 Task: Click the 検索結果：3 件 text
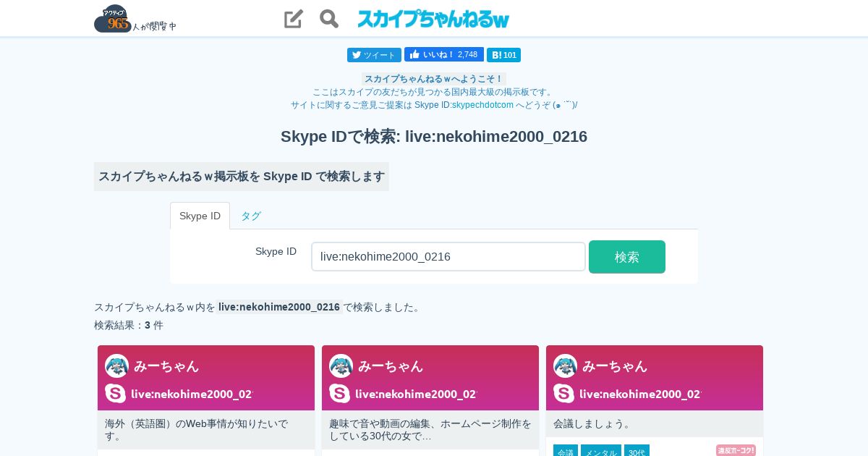[x=129, y=326]
